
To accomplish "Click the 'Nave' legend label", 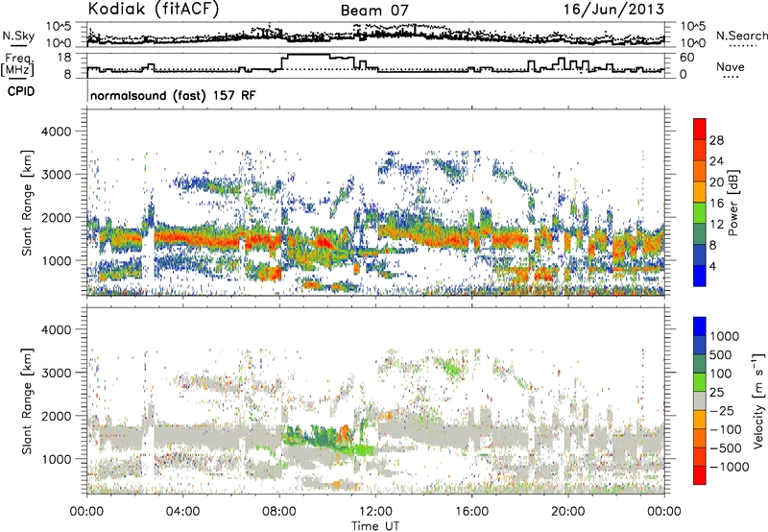I will (730, 66).
